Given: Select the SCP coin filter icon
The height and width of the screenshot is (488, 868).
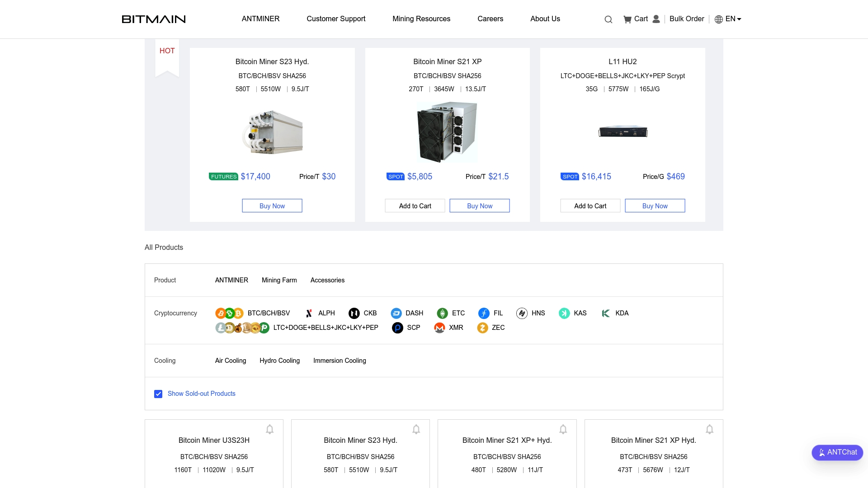Looking at the screenshot, I should pos(397,328).
